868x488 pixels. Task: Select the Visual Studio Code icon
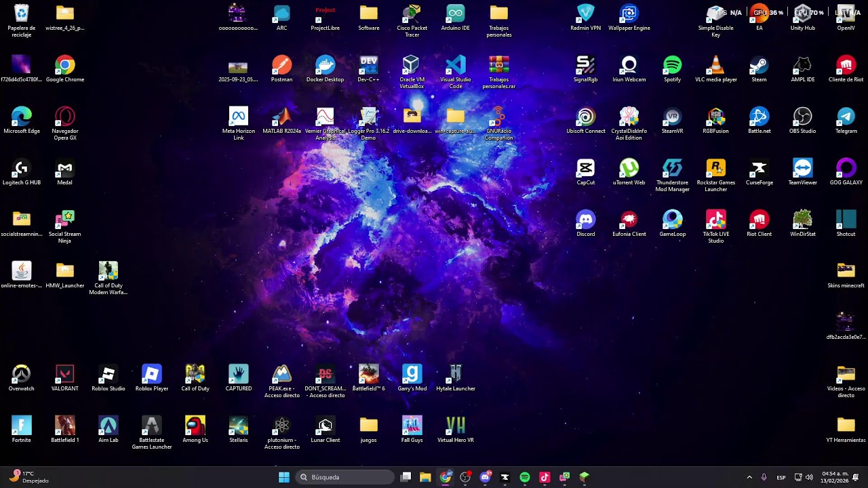tap(456, 66)
